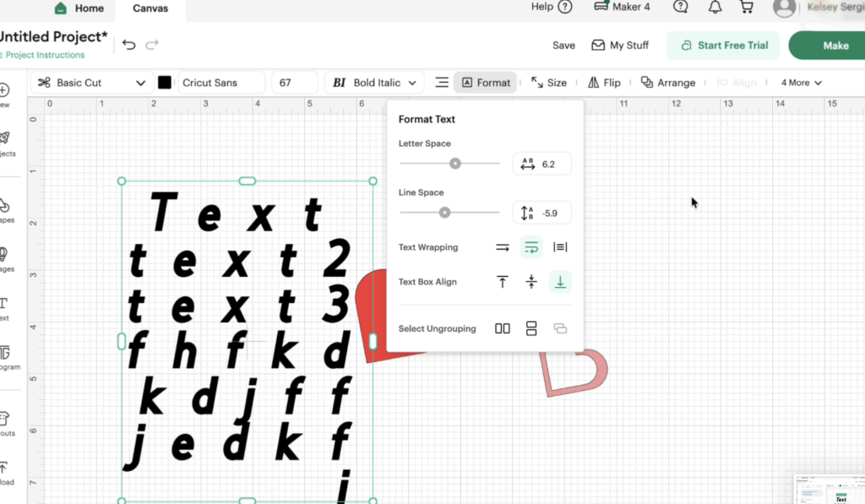Open the Arrange options menu
This screenshot has height=504, width=865.
click(667, 83)
